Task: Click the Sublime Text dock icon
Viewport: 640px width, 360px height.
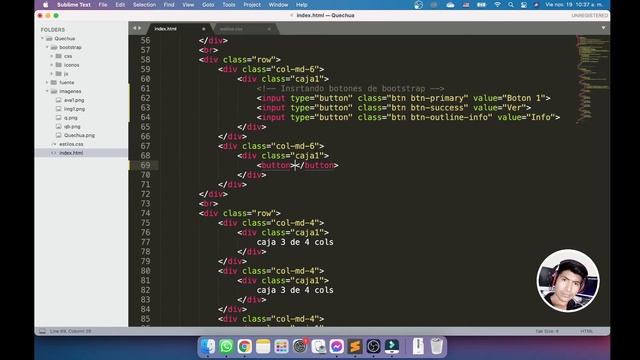Action: click(x=355, y=347)
